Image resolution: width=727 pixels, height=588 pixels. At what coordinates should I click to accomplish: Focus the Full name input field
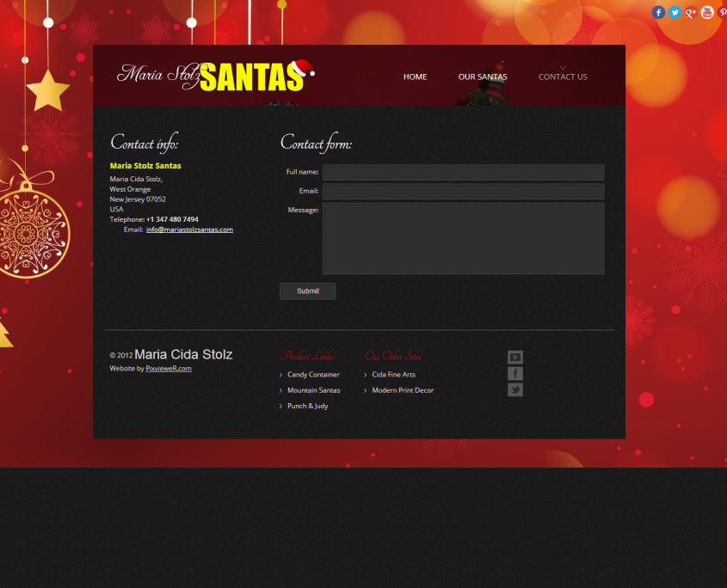[x=463, y=172]
